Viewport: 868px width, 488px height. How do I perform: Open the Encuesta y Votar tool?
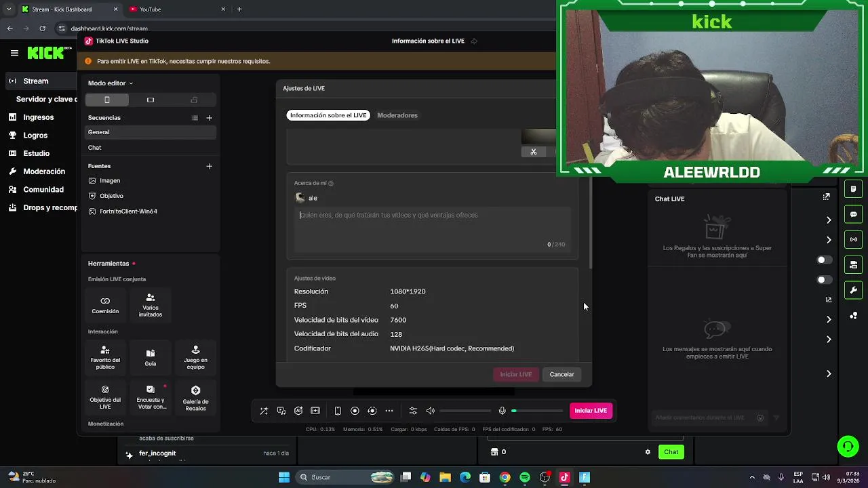pos(151,397)
